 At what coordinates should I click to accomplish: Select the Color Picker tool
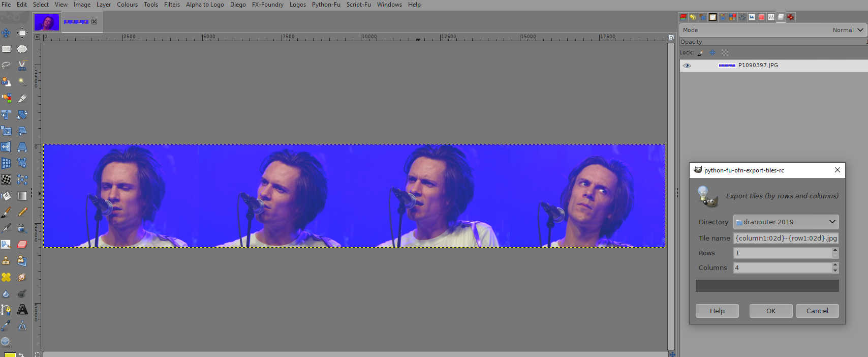tap(6, 325)
